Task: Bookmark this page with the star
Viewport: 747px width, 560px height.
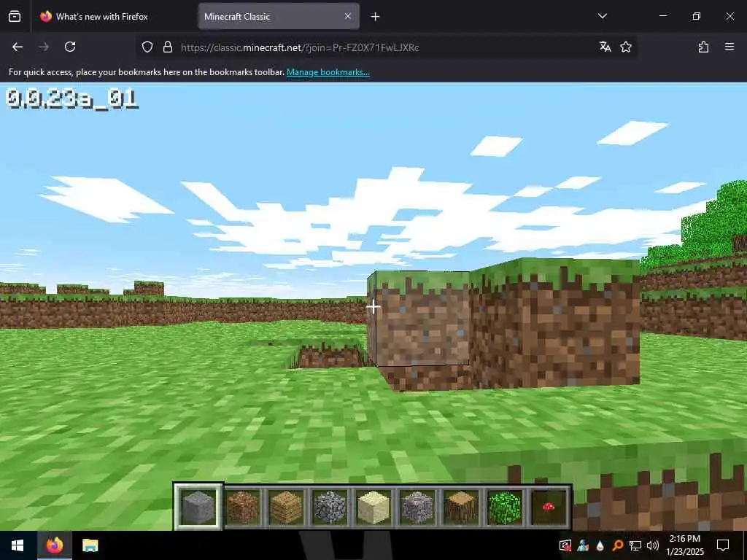Action: [x=625, y=47]
